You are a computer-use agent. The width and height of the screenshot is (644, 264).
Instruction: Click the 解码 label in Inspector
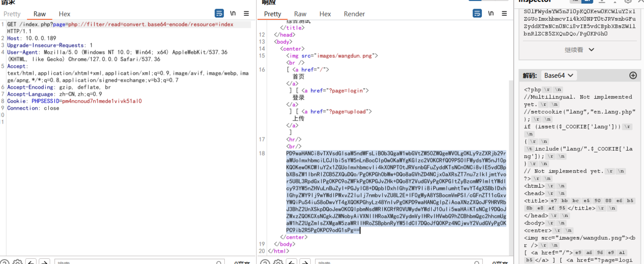click(x=529, y=76)
